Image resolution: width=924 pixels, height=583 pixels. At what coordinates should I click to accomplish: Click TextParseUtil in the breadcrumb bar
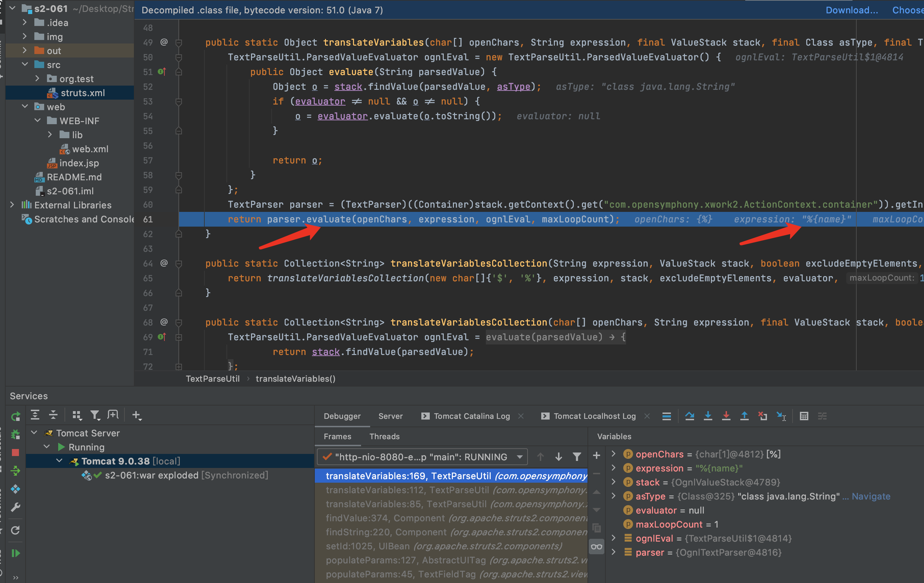click(x=212, y=379)
